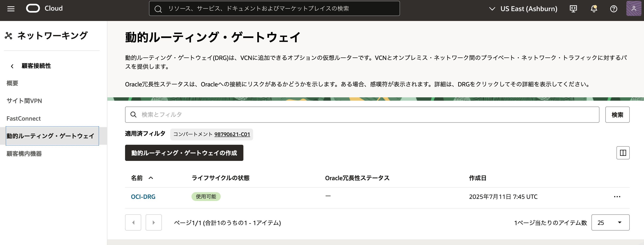
Task: Click the 作成日 column header
Action: coord(477,178)
